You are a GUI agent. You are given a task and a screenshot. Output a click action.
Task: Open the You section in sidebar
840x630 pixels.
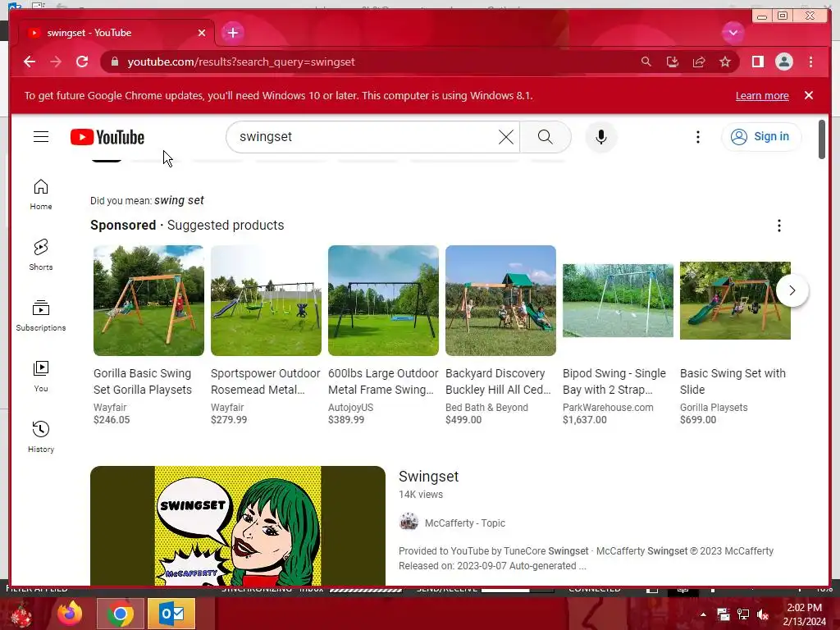(41, 376)
